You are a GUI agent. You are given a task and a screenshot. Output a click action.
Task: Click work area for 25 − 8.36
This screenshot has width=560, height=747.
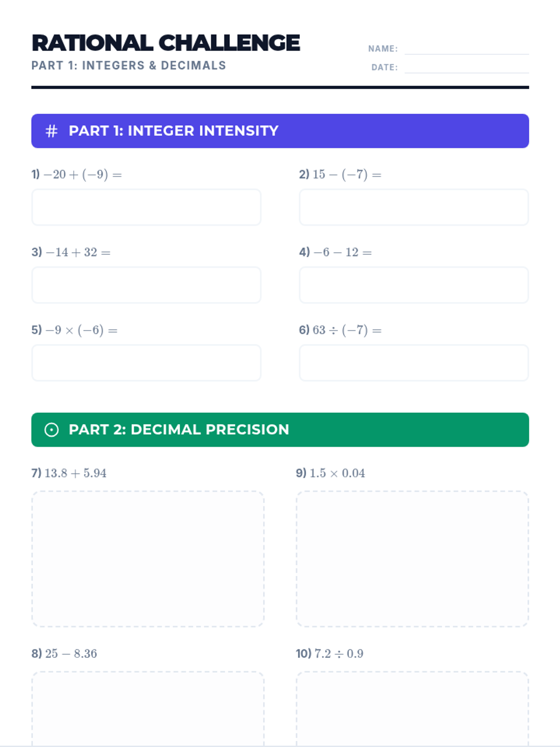pyautogui.click(x=148, y=709)
